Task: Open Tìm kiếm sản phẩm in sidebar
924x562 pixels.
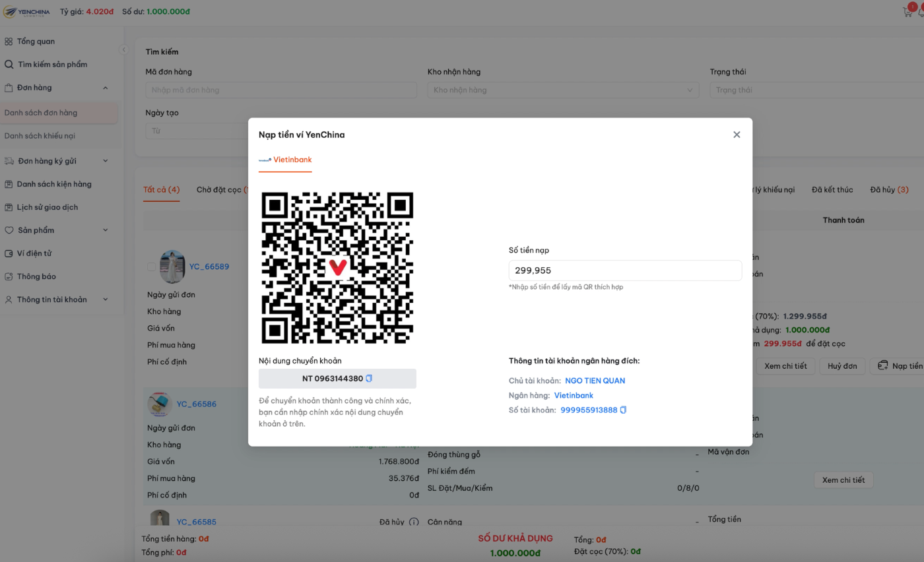Action: 52,65
